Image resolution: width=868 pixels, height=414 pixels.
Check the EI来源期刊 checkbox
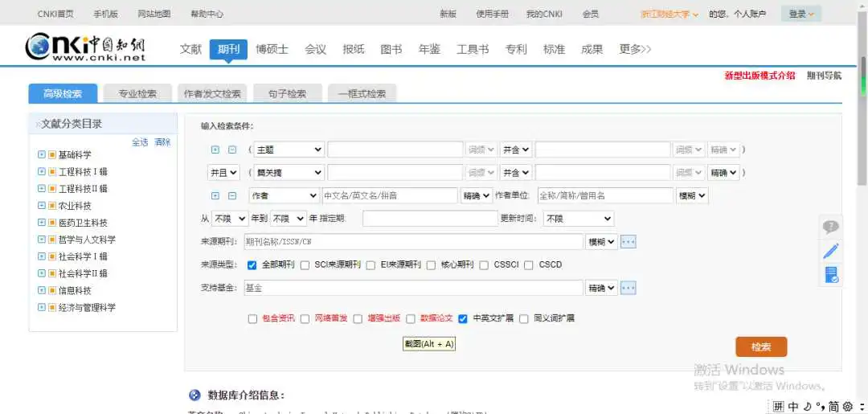click(x=371, y=265)
